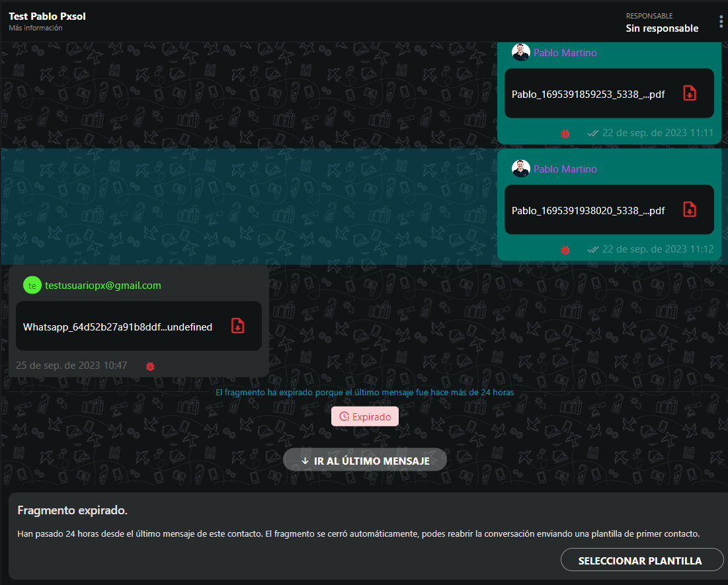Download the Whatsapp_64d52b27 undefined file

237,326
